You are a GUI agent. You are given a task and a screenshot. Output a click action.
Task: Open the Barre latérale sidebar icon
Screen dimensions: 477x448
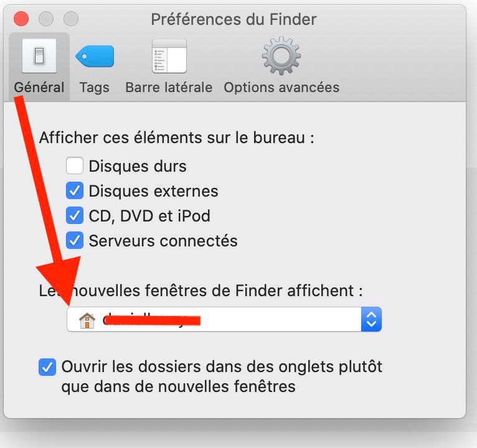(169, 57)
